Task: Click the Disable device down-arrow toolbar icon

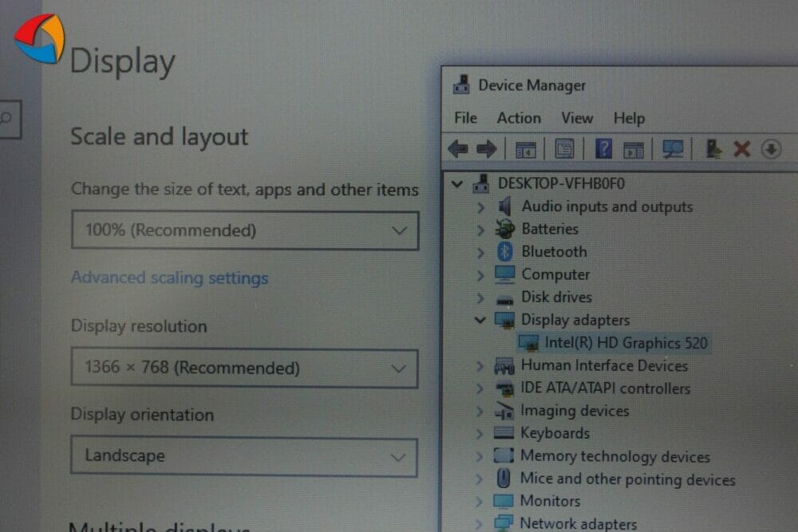Action: [772, 149]
